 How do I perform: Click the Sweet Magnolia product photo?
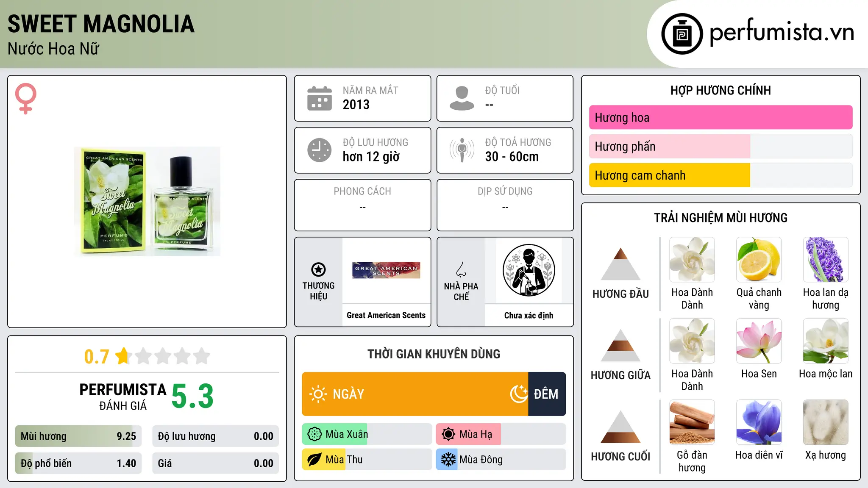click(x=147, y=201)
